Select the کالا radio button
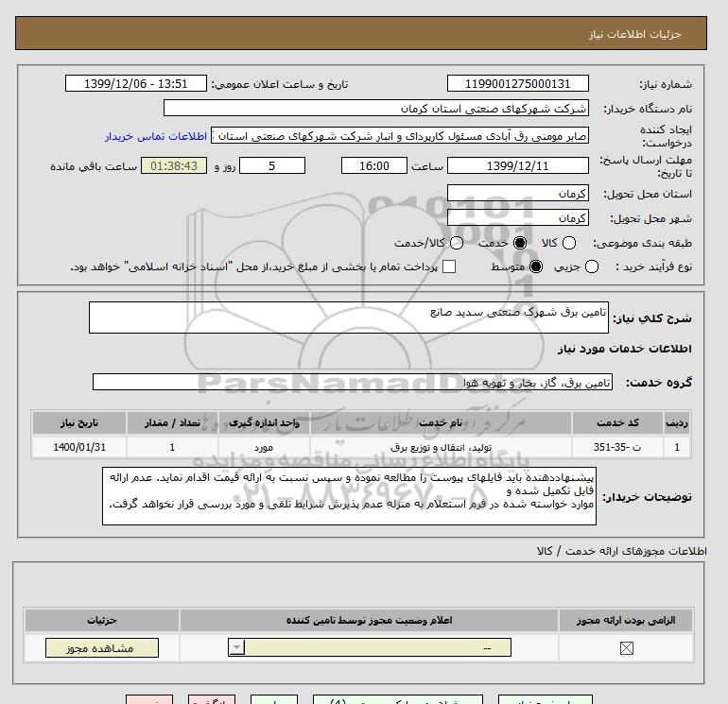The width and height of the screenshot is (728, 704). [569, 243]
